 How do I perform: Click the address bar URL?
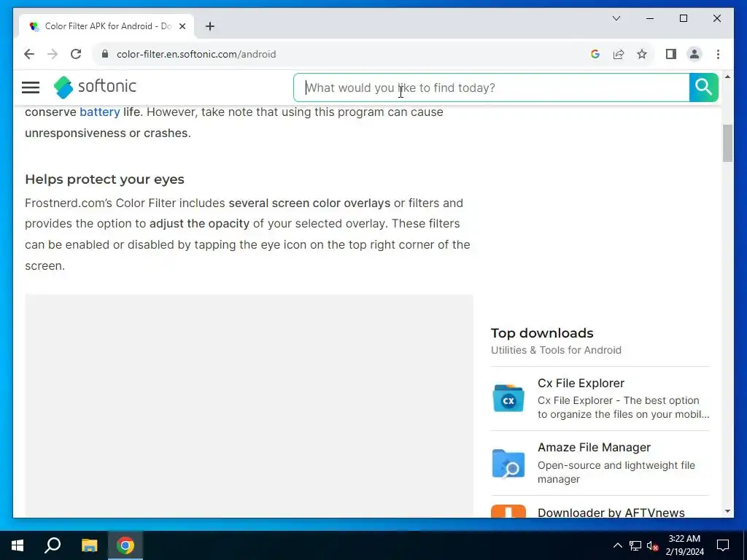pos(196,54)
